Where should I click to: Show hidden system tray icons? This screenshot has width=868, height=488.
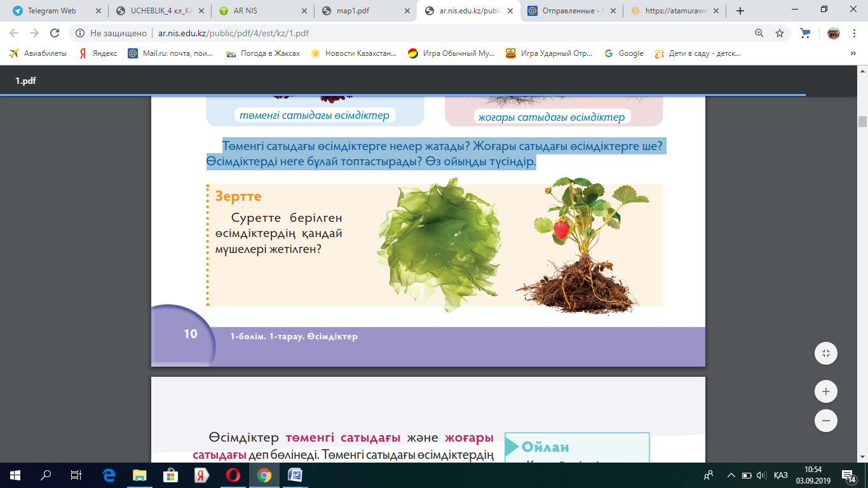click(731, 475)
